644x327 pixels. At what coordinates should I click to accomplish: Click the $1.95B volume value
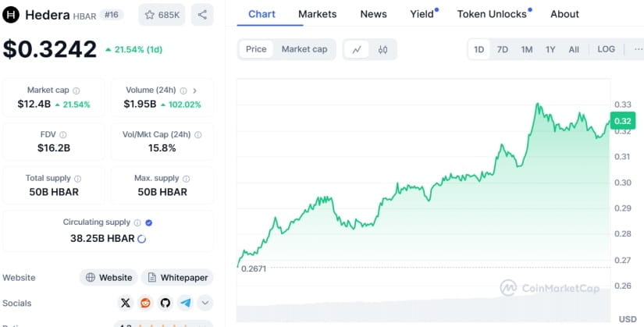pyautogui.click(x=140, y=104)
